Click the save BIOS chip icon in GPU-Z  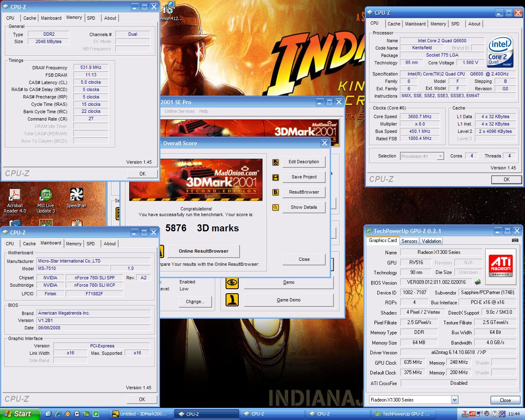(x=478, y=282)
